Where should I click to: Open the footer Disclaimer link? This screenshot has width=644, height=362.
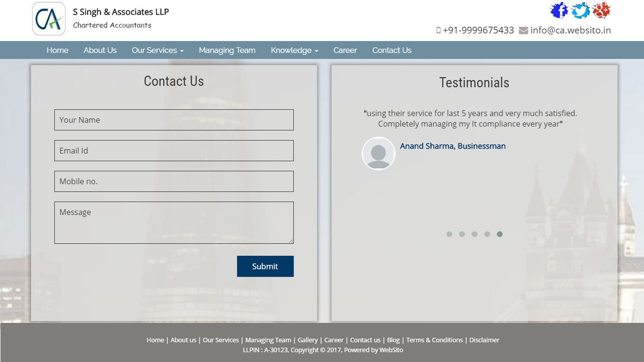[484, 340]
